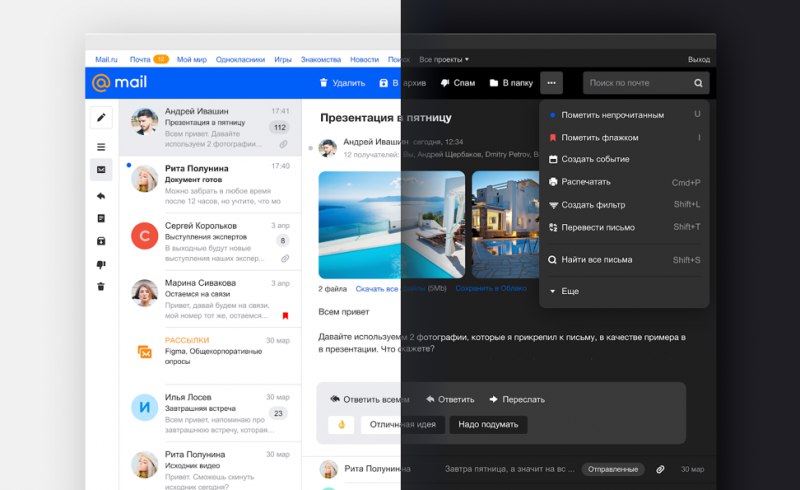Click Скачать все файлы link
800x490 pixels.
tap(390, 288)
